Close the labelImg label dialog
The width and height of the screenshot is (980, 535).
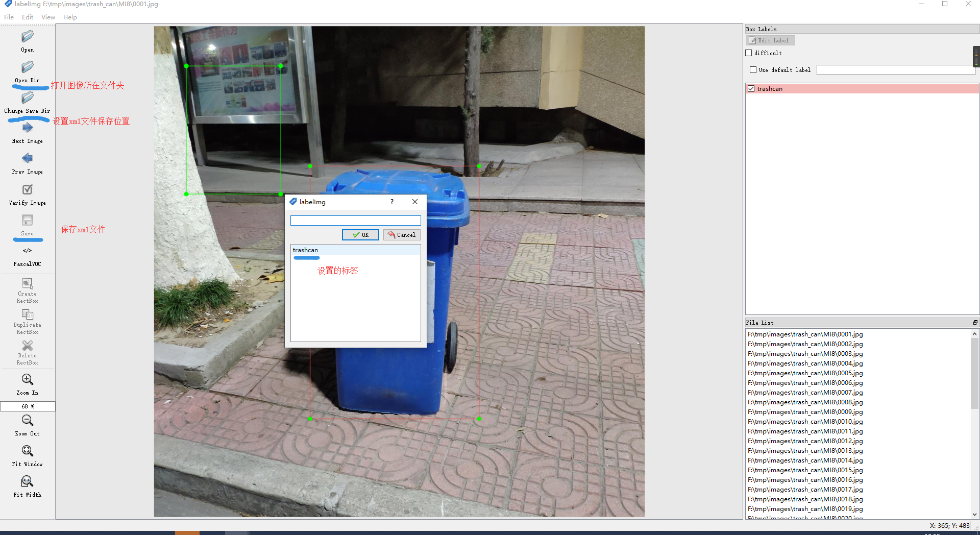pyautogui.click(x=415, y=202)
